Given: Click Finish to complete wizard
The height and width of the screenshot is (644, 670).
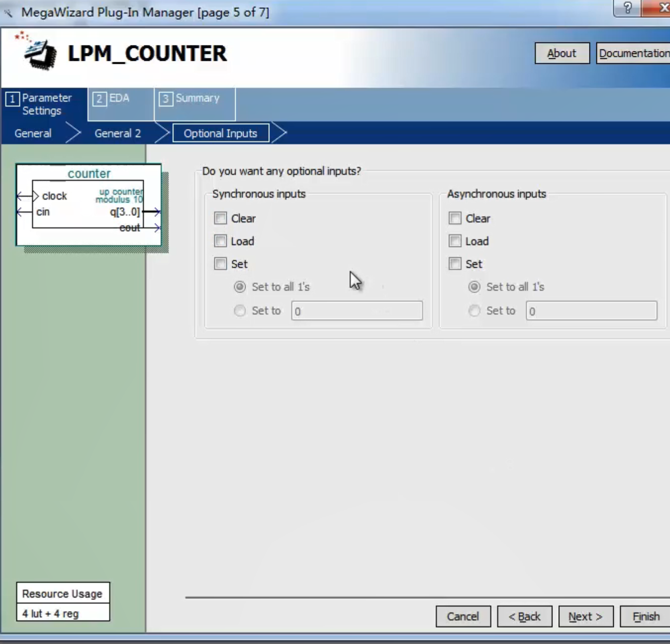Looking at the screenshot, I should 645,616.
